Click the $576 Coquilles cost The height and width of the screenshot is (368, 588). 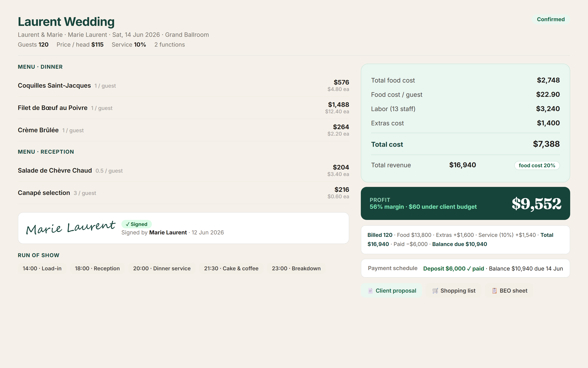pos(341,82)
